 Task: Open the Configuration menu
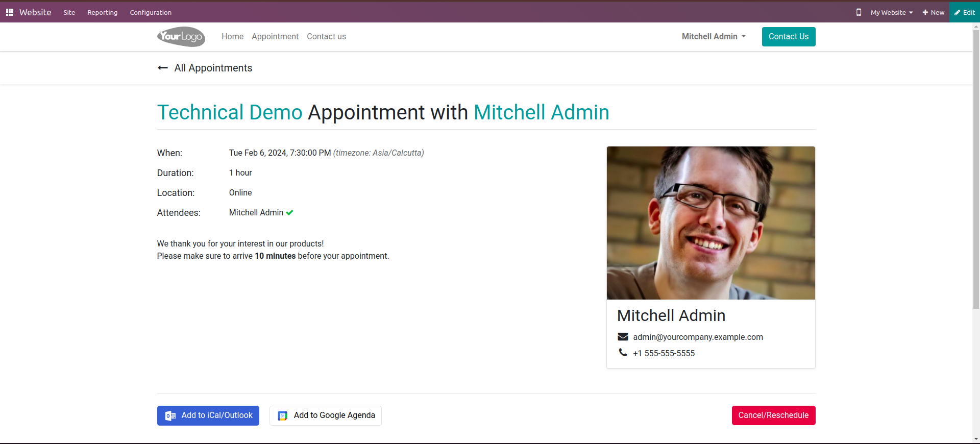151,12
